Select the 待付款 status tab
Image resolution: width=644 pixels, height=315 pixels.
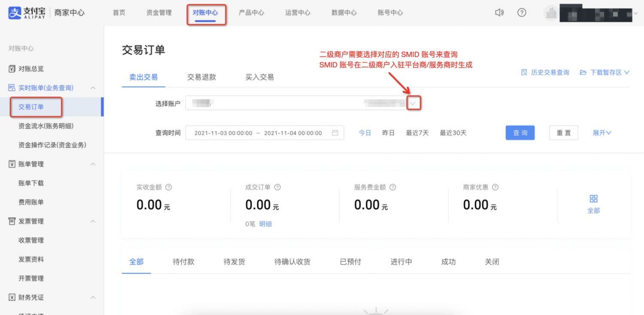click(183, 262)
